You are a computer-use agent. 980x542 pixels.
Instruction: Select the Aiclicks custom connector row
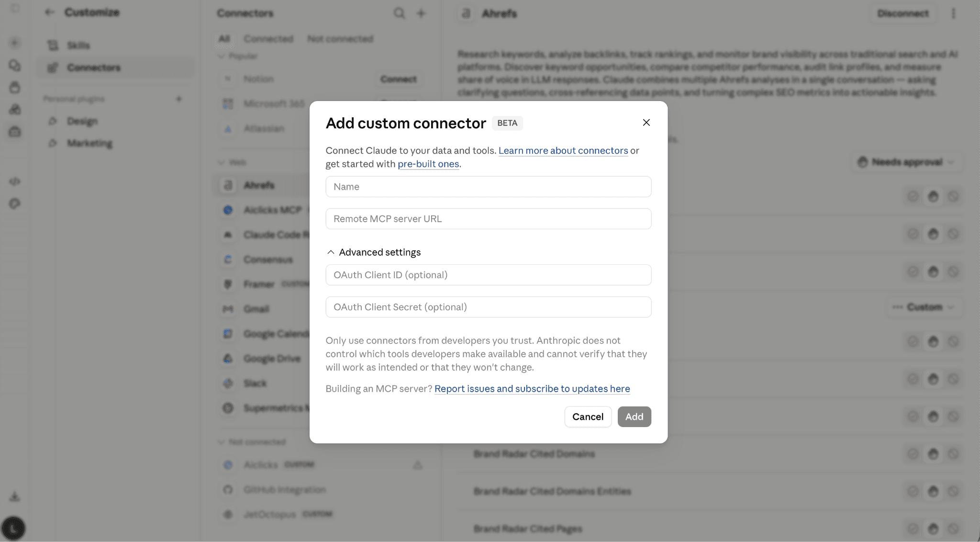pos(322,465)
